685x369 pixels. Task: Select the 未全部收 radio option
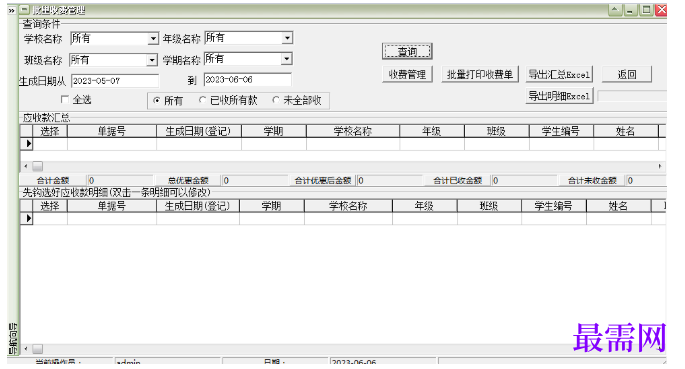click(276, 100)
